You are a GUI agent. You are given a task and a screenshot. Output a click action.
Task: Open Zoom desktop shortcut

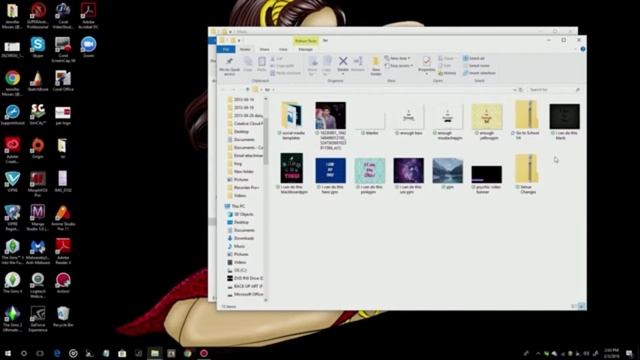pyautogui.click(x=88, y=47)
